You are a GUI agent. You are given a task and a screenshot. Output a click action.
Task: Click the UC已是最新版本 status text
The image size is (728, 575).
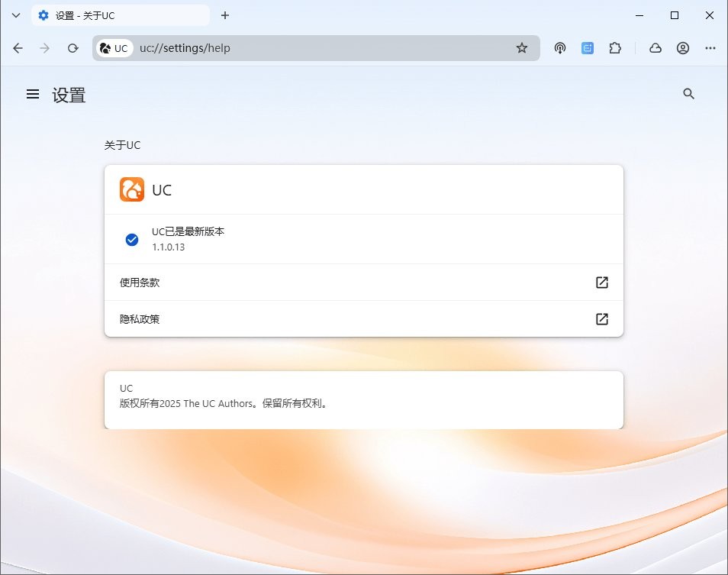(x=188, y=231)
